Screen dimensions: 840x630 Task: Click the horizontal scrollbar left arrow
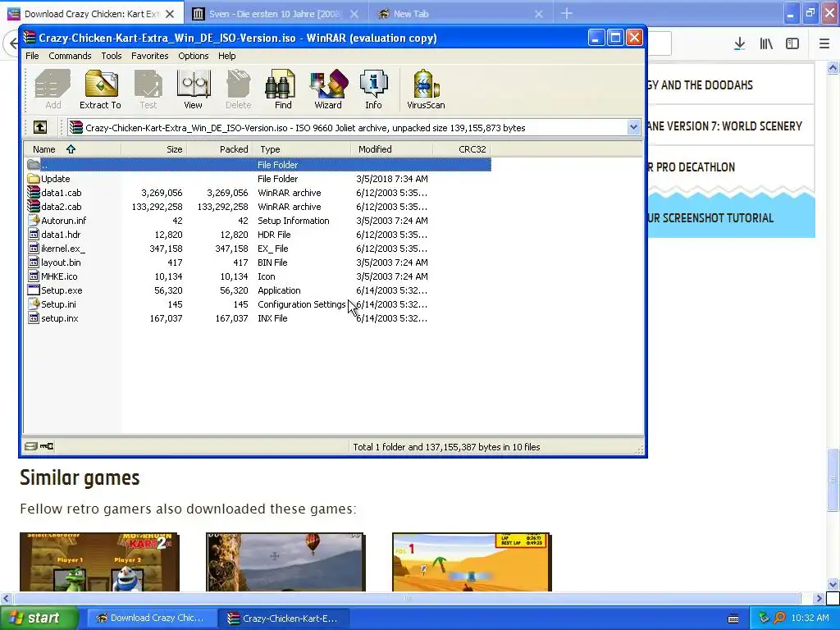[x=6, y=598]
